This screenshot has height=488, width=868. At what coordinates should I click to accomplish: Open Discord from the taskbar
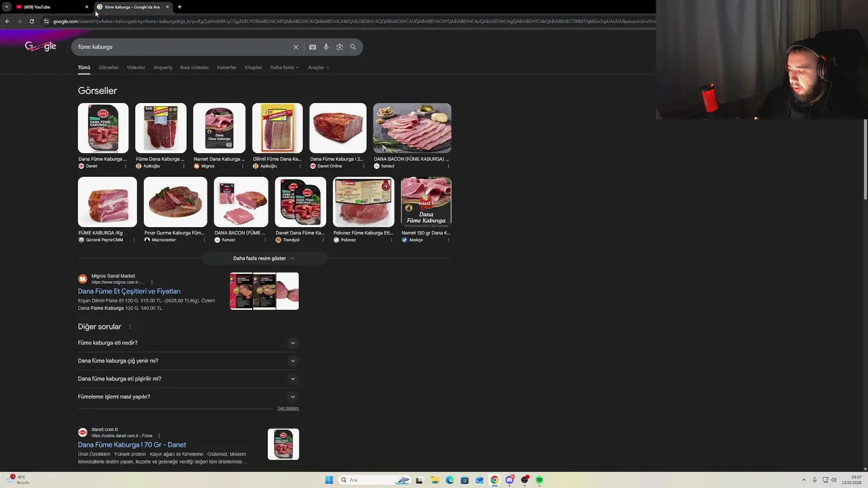[509, 480]
